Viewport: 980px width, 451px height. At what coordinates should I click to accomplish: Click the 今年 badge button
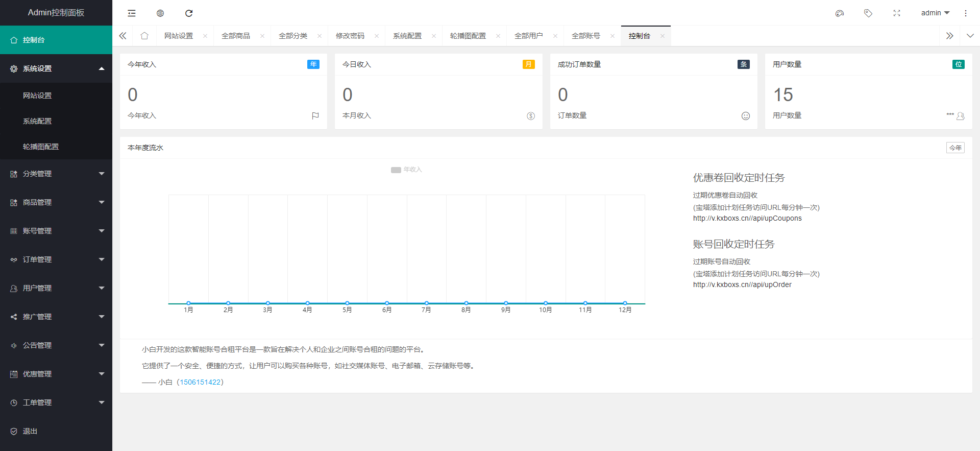pos(955,148)
